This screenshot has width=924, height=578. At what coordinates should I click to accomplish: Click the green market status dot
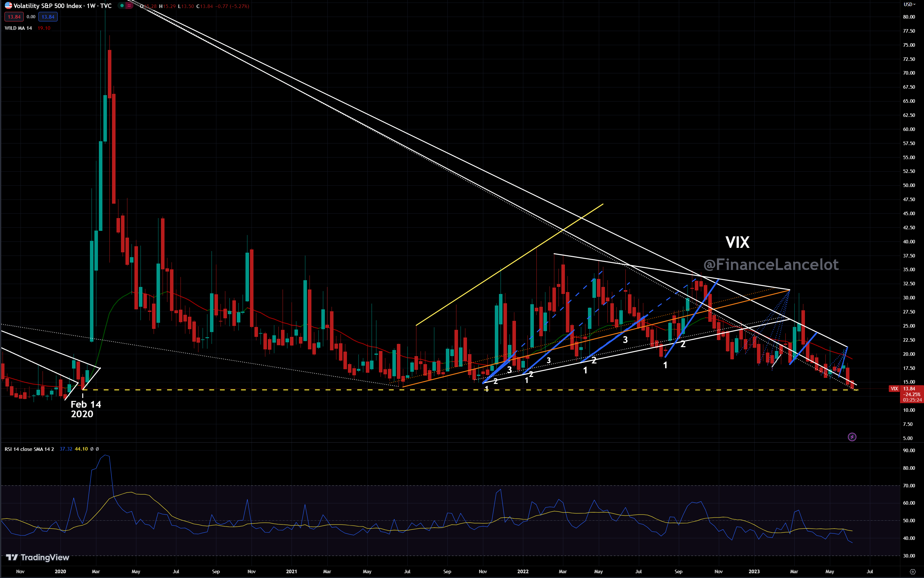122,6
